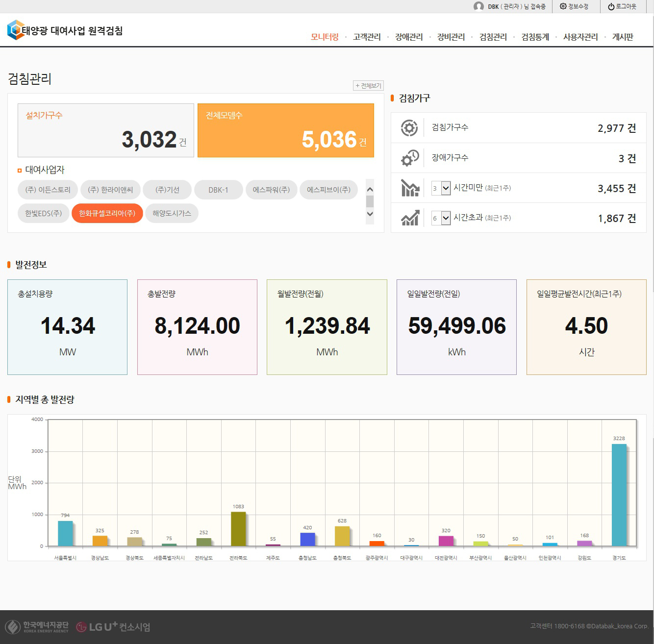This screenshot has height=644, width=654.
Task: Click operator list scroll up arrow
Action: coord(370,190)
